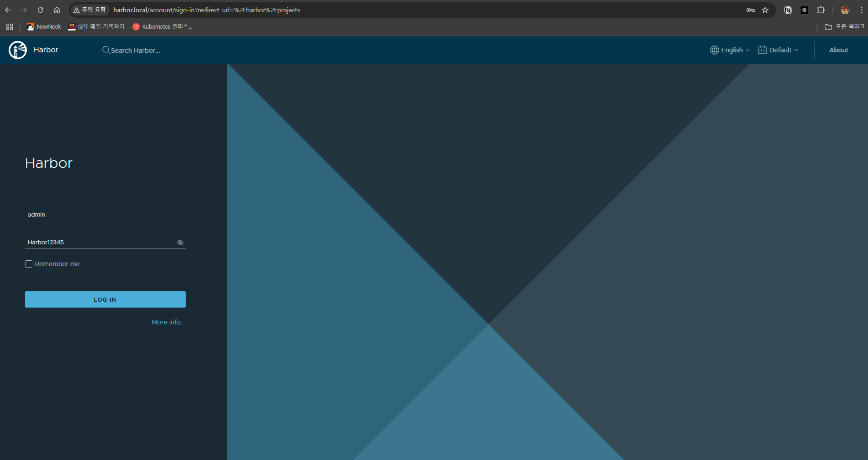
Task: Reload the page with refresh icon
Action: (41, 10)
